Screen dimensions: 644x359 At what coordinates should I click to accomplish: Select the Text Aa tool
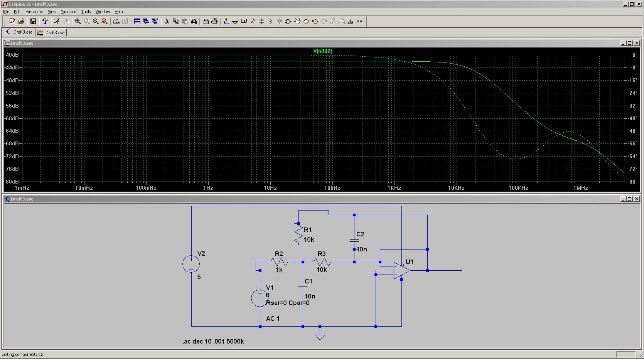pos(351,22)
